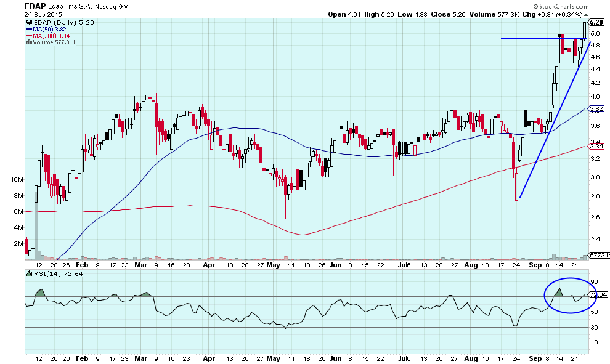Click the Nasdaq GM exchange label

(x=112, y=7)
